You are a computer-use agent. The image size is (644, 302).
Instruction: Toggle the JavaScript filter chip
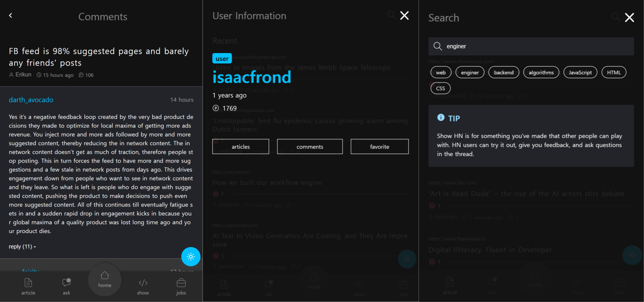[x=580, y=72]
